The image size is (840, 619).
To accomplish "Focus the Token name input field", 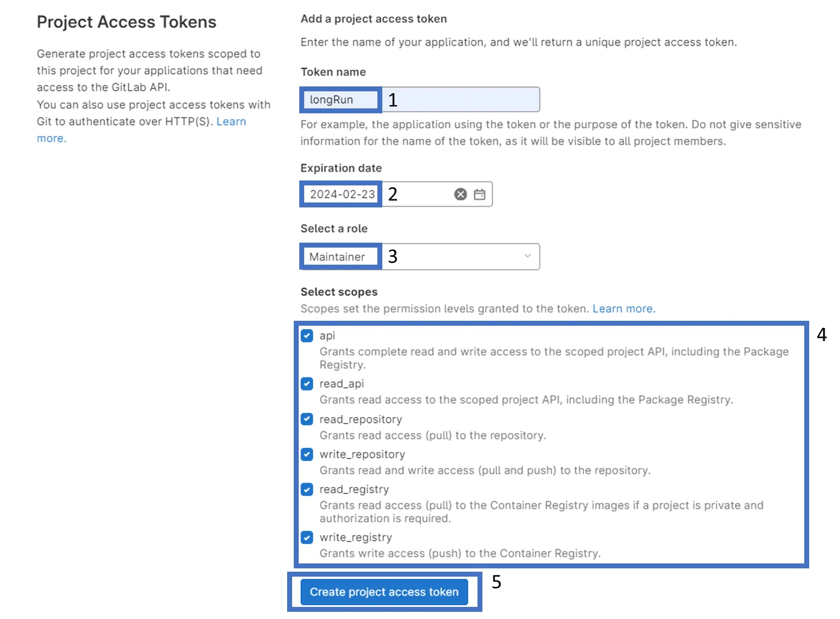I will (x=420, y=100).
